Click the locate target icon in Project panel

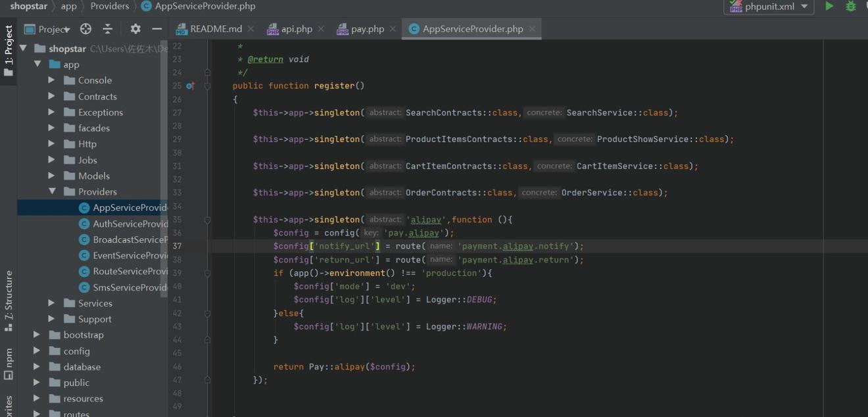[85, 29]
